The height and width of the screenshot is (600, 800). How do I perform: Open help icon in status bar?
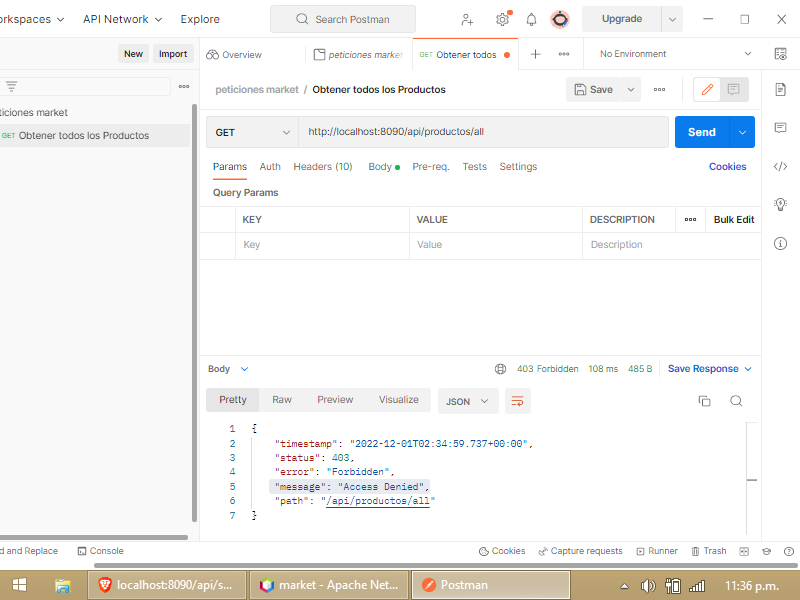coord(788,551)
